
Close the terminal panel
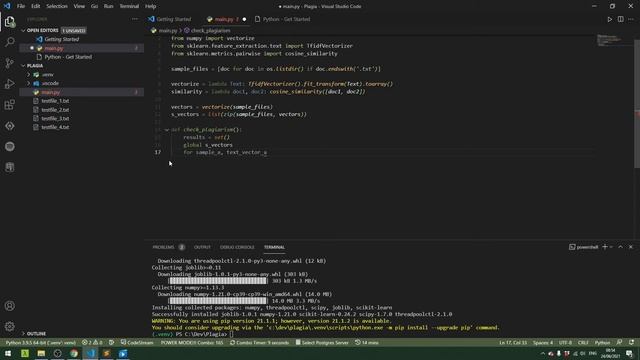pyautogui.click(x=631, y=247)
